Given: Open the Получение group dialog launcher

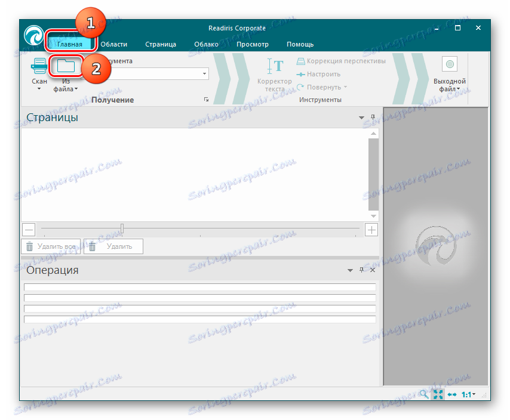Looking at the screenshot, I should coord(206,100).
